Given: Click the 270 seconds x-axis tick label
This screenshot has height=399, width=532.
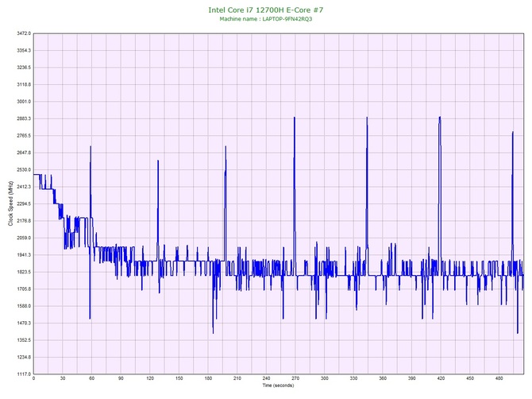Looking at the screenshot, I should pos(295,378).
